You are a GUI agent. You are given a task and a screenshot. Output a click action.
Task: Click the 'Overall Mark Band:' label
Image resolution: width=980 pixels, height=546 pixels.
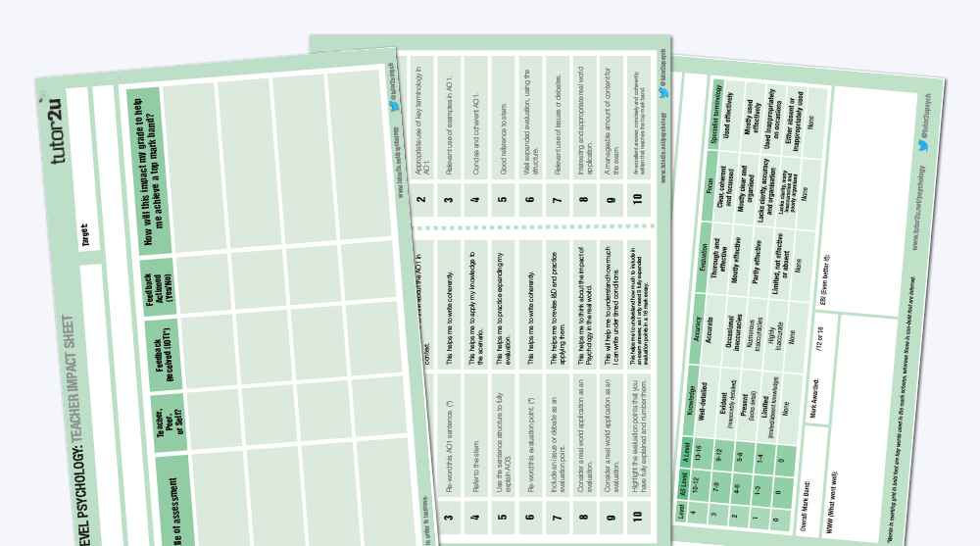pos(804,507)
